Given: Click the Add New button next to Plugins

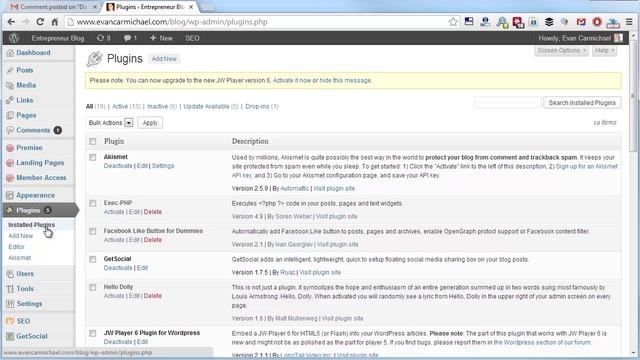Looking at the screenshot, I should 164,59.
